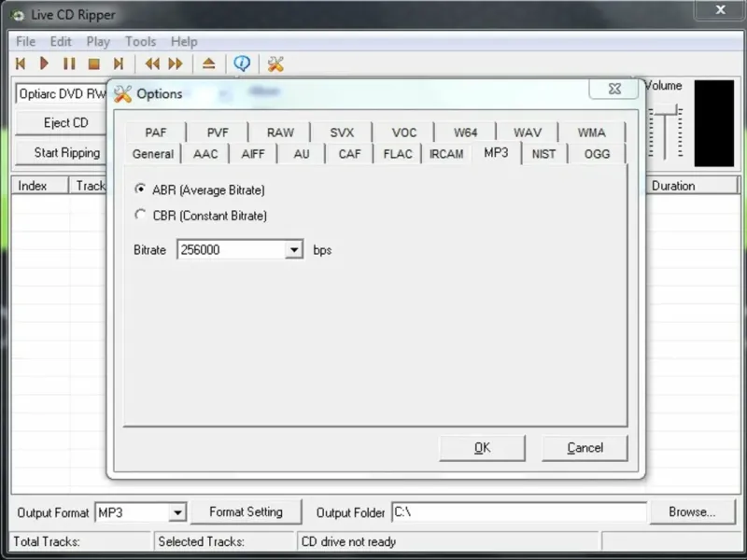This screenshot has width=747, height=560.
Task: Click the Play toolbar icon
Action: (x=44, y=63)
